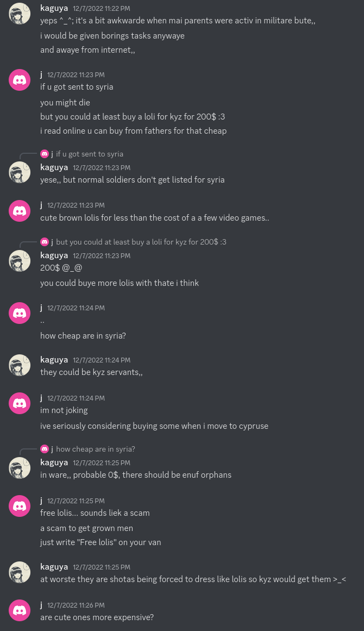The width and height of the screenshot is (364, 631).
Task: Click the 12/7/2022 11:26 PM timestamp
Action: pos(76,605)
